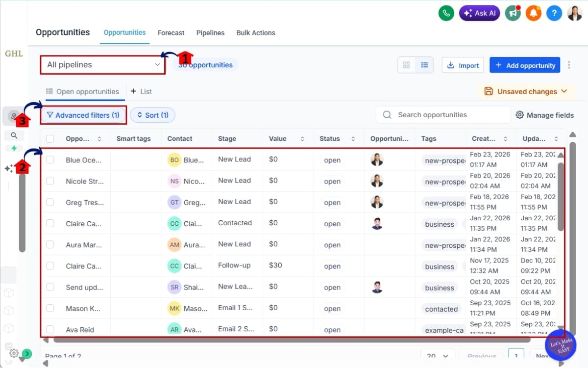The height and width of the screenshot is (368, 588).
Task: Open the sparkle AI icon in sidebar
Action: click(x=8, y=168)
